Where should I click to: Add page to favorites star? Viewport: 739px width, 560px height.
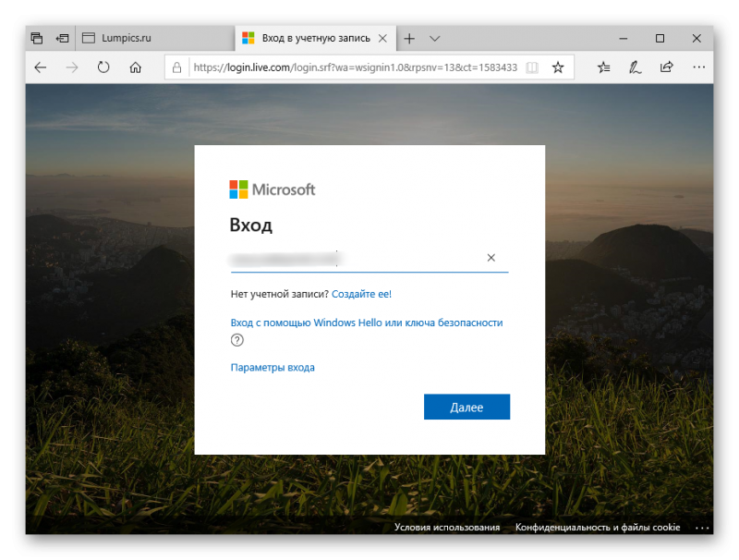tap(558, 67)
